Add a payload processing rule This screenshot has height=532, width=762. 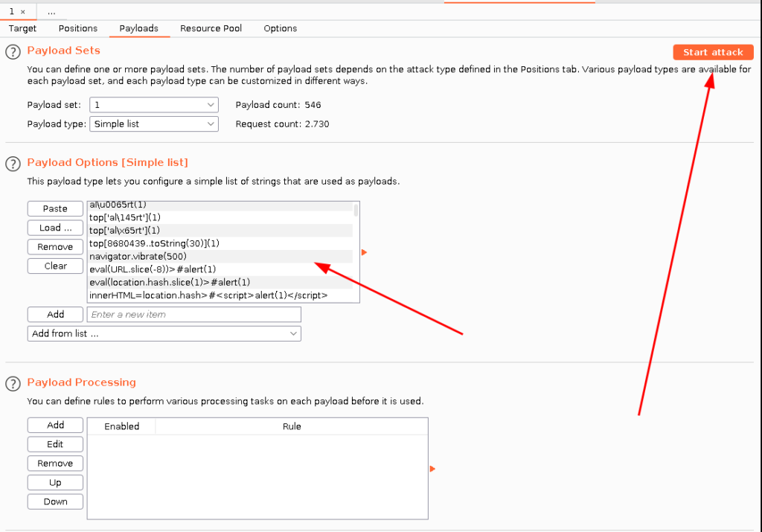(55, 425)
